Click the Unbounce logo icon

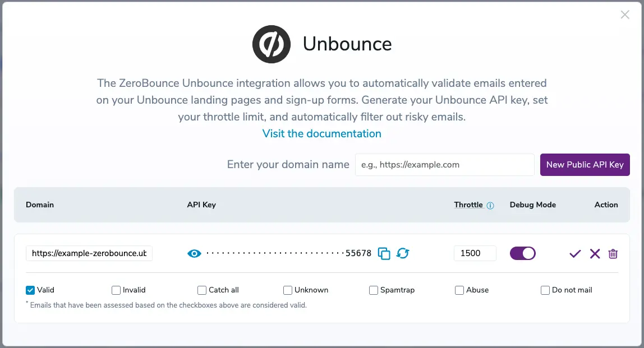(272, 44)
